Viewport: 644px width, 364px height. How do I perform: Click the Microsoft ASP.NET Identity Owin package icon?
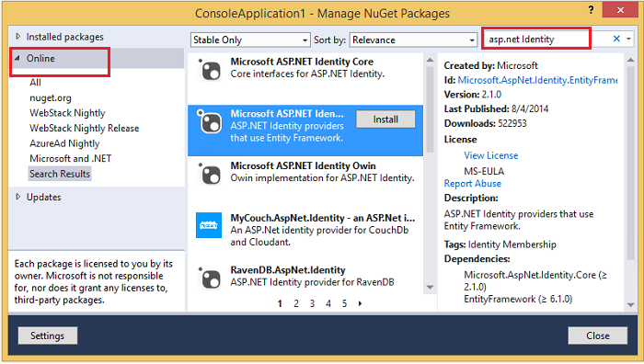(210, 174)
